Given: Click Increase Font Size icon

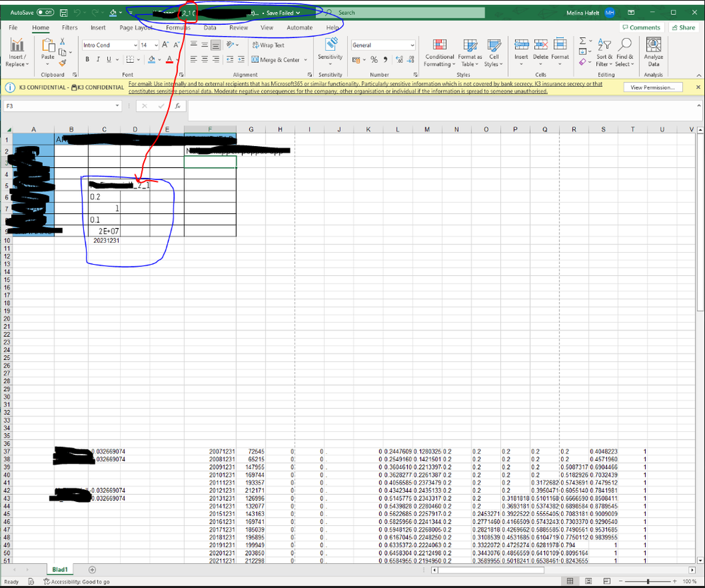Looking at the screenshot, I should [165, 45].
